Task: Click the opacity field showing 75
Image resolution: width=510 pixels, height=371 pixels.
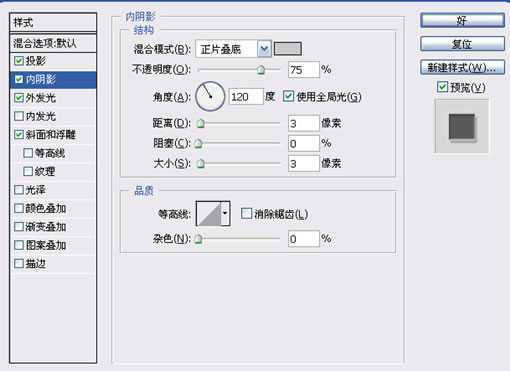Action: pyautogui.click(x=304, y=70)
